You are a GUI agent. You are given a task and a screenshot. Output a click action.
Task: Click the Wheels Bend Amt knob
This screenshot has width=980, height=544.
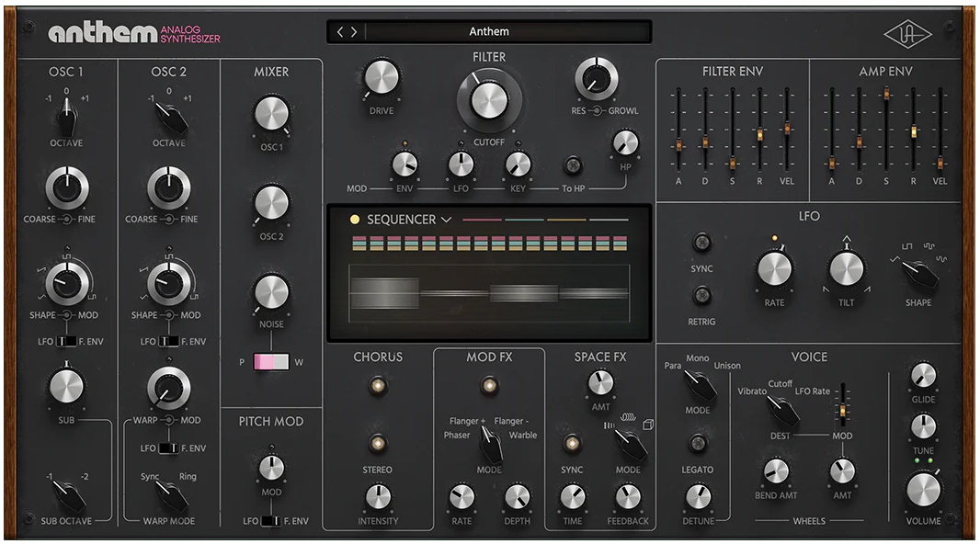[x=776, y=471]
